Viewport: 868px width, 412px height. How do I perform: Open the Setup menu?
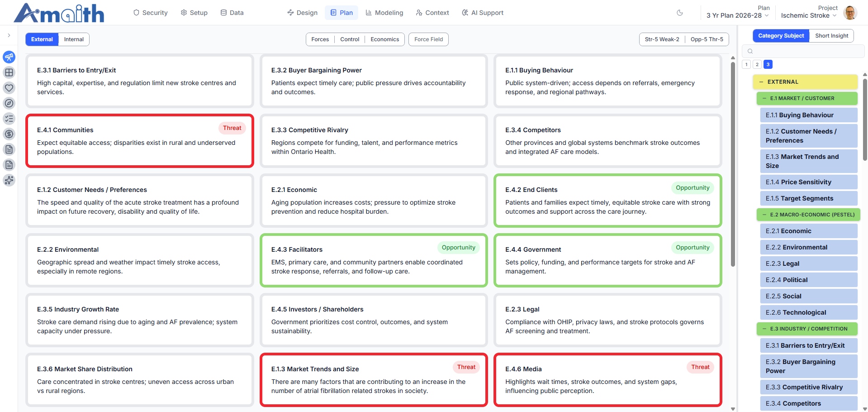pos(194,13)
